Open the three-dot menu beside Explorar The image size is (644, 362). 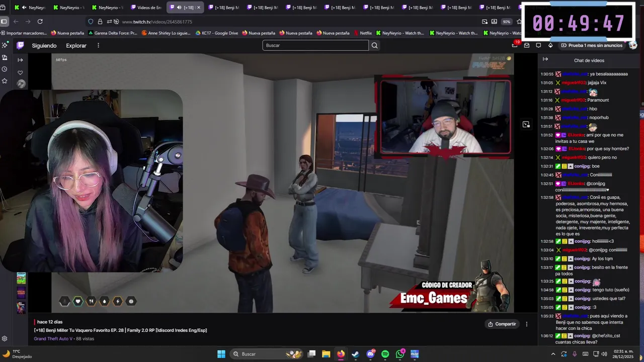click(x=98, y=45)
